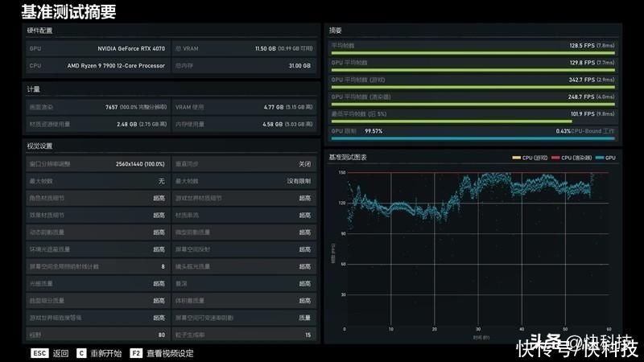The image size is (644, 362).
Task: Select the 返回 label at the bottom
Action: (x=61, y=353)
